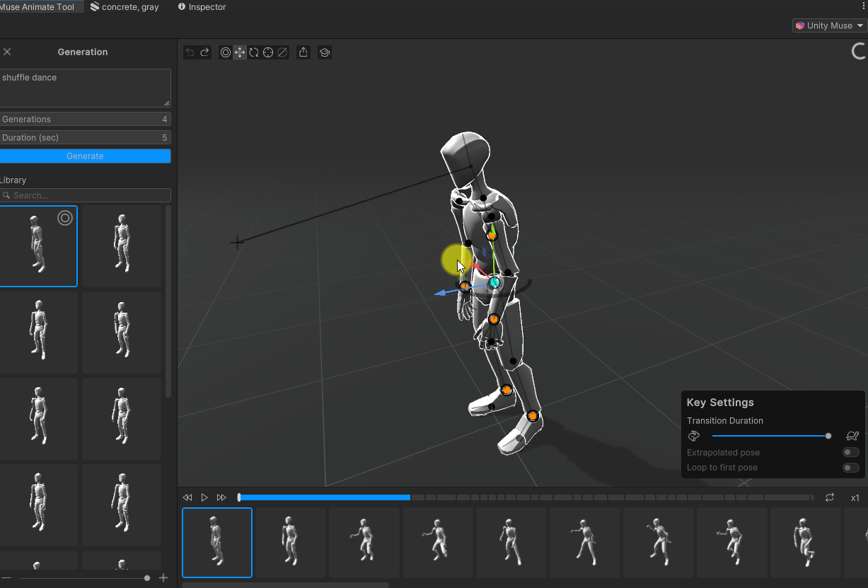
Task: Select the seventh key pose thumbnail
Action: (x=659, y=543)
